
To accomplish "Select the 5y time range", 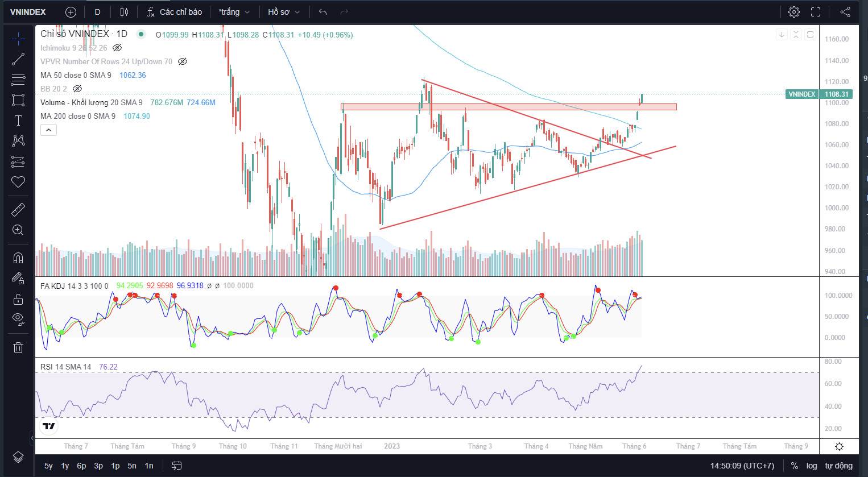I will click(x=48, y=466).
